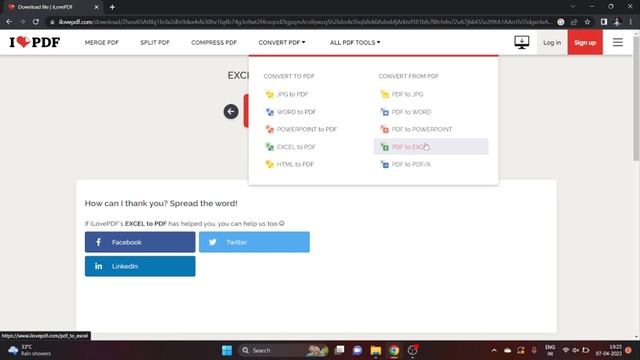Click the address bar URL
The width and height of the screenshot is (640, 360).
304,22
